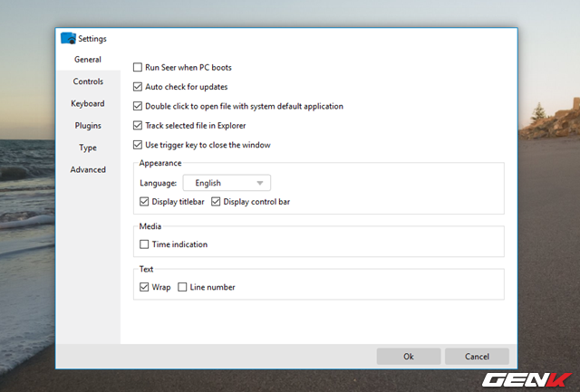Switch to the Controls tab

coord(88,81)
